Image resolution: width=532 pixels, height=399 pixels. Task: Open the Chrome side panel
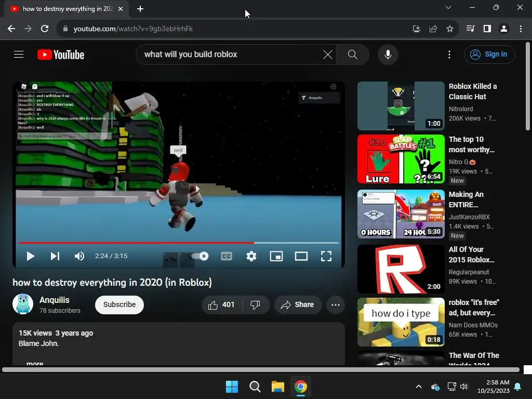click(x=487, y=29)
